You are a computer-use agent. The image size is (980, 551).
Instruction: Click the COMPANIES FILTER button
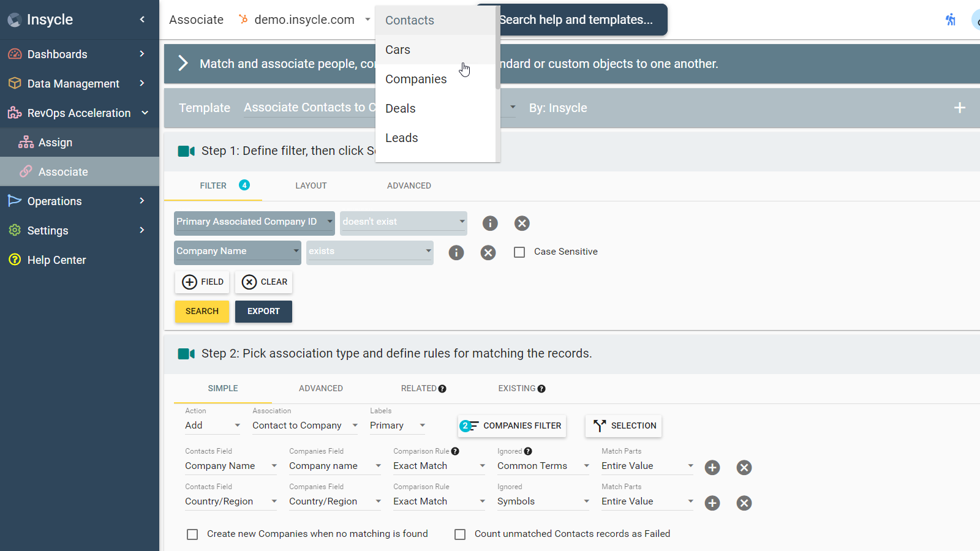(512, 425)
